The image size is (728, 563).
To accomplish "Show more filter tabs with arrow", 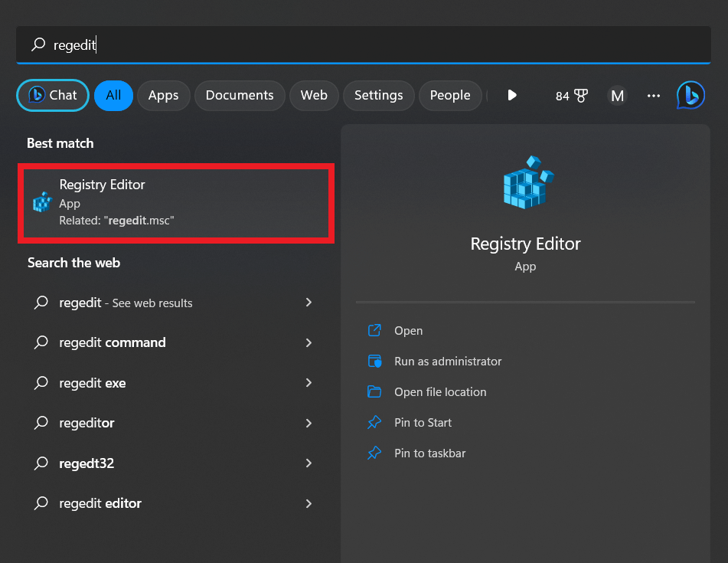I will point(512,95).
